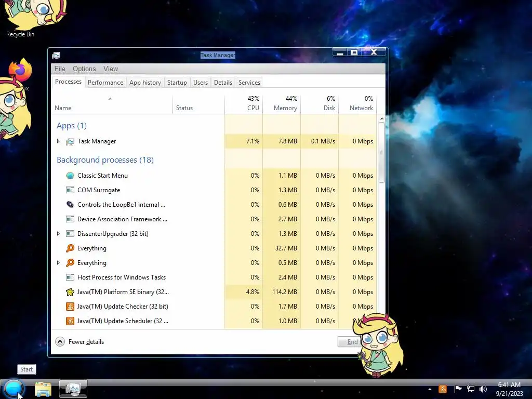The width and height of the screenshot is (532, 399).
Task: Click the volume speaker tray icon
Action: [x=483, y=389]
